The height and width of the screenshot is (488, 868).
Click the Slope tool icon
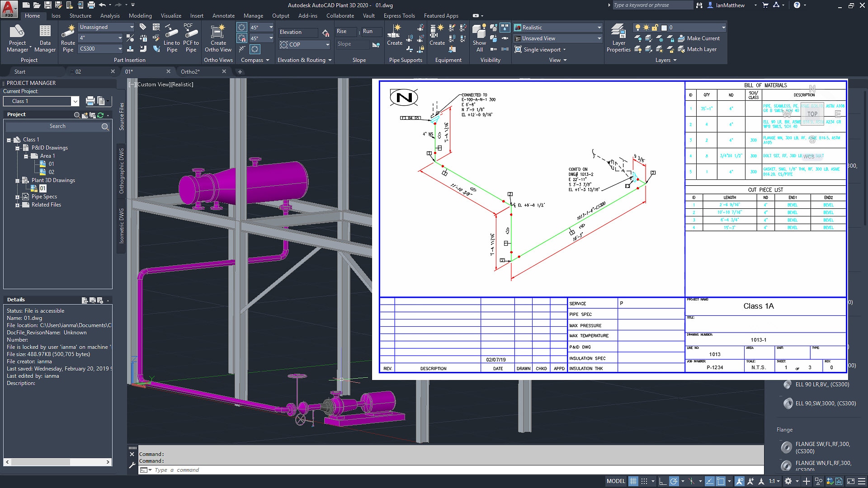coord(376,45)
